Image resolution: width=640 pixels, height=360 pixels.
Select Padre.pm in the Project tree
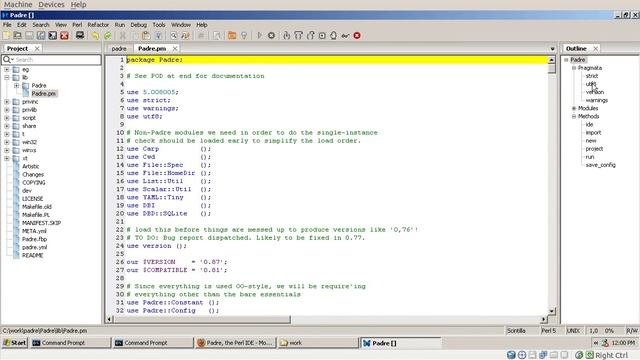pyautogui.click(x=44, y=93)
